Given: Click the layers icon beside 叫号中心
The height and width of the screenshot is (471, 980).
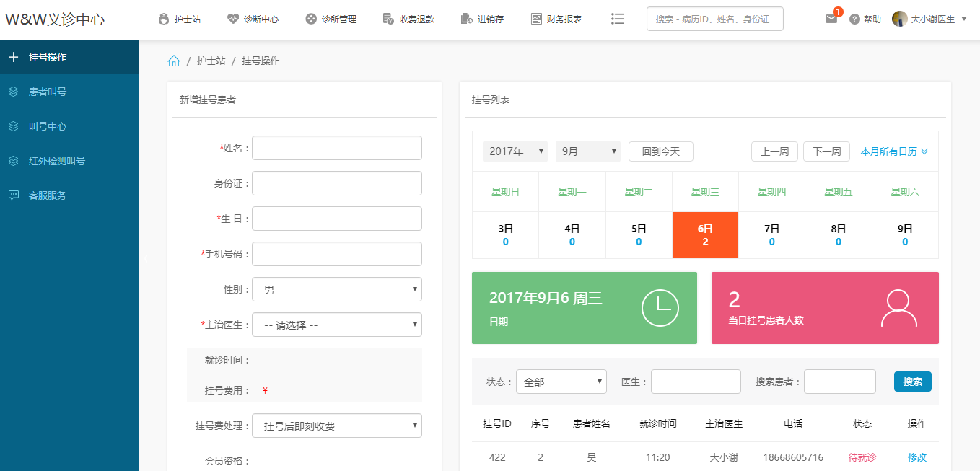Looking at the screenshot, I should (x=13, y=126).
